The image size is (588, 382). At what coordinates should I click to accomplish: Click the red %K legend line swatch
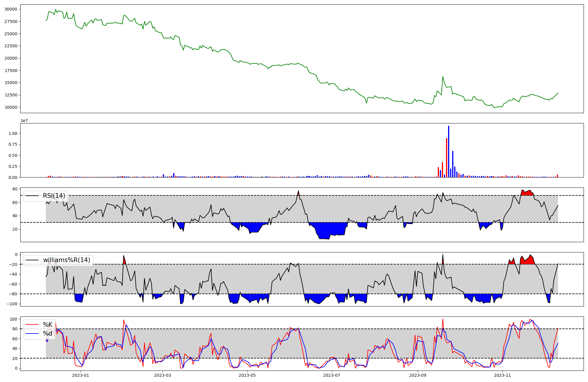pyautogui.click(x=32, y=325)
